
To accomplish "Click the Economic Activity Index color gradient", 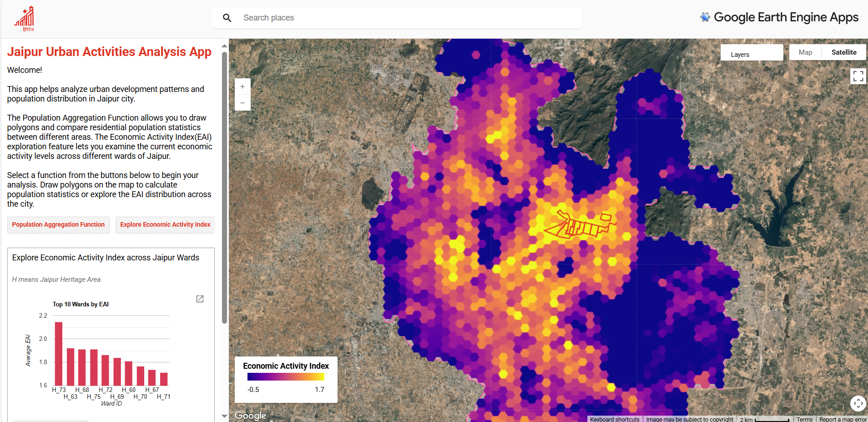I will click(286, 377).
